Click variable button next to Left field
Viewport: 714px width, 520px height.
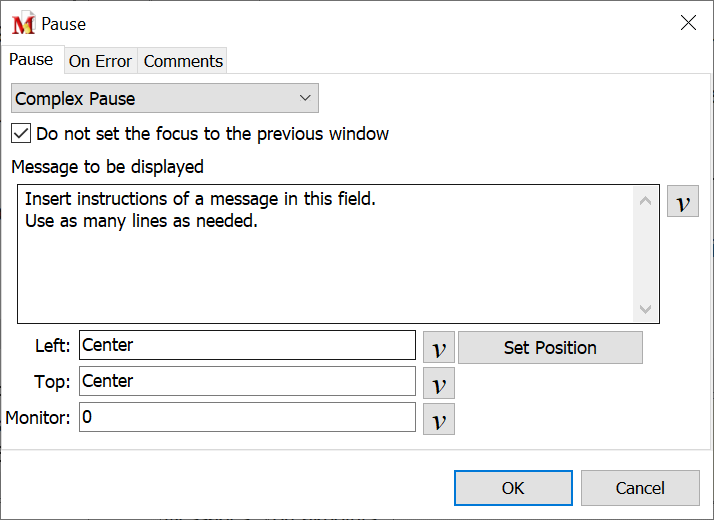[x=438, y=348]
